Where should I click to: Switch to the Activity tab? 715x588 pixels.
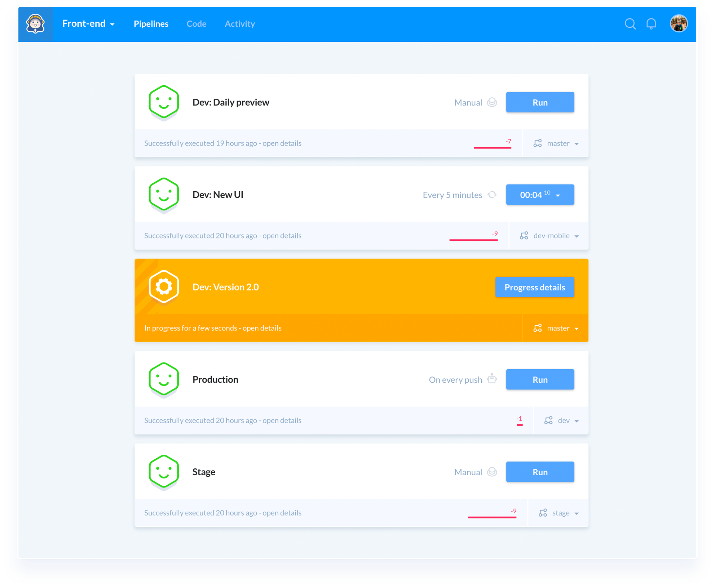[240, 24]
